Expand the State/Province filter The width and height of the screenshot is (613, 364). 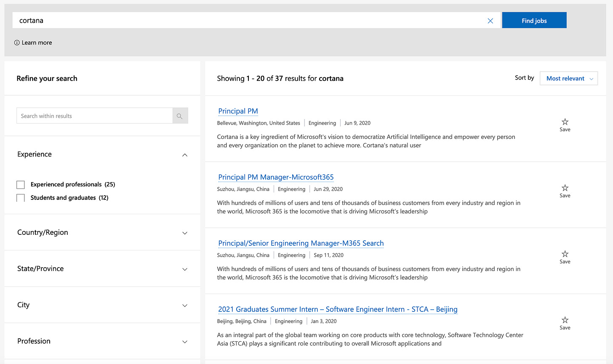184,269
